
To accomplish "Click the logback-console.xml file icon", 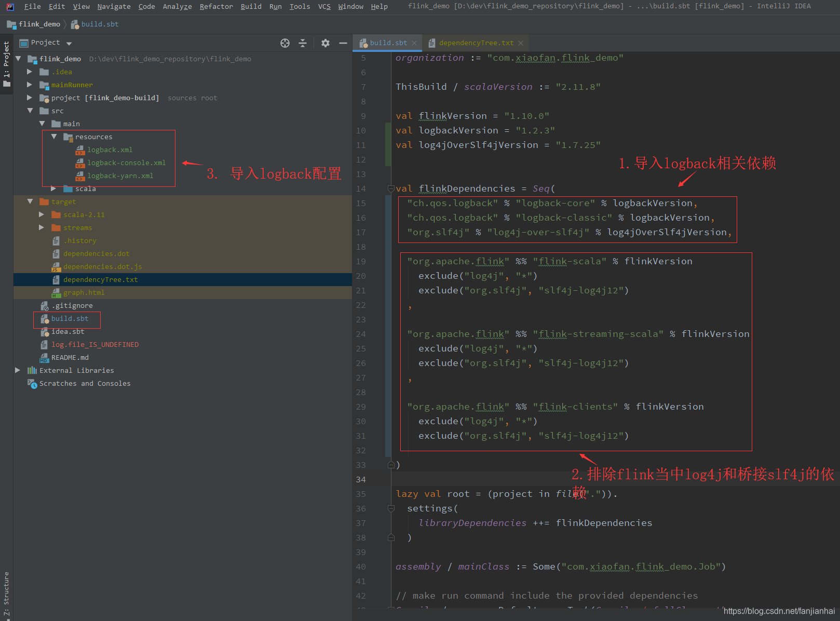I will (x=80, y=163).
